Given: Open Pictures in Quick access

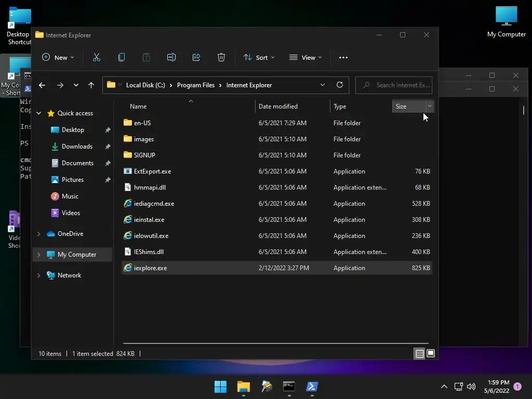Looking at the screenshot, I should [72, 179].
